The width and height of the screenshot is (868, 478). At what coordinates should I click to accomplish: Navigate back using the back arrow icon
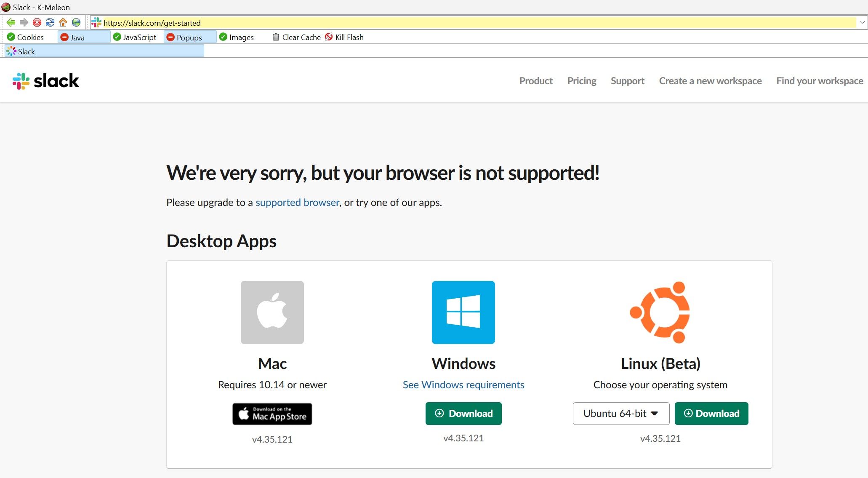tap(11, 22)
